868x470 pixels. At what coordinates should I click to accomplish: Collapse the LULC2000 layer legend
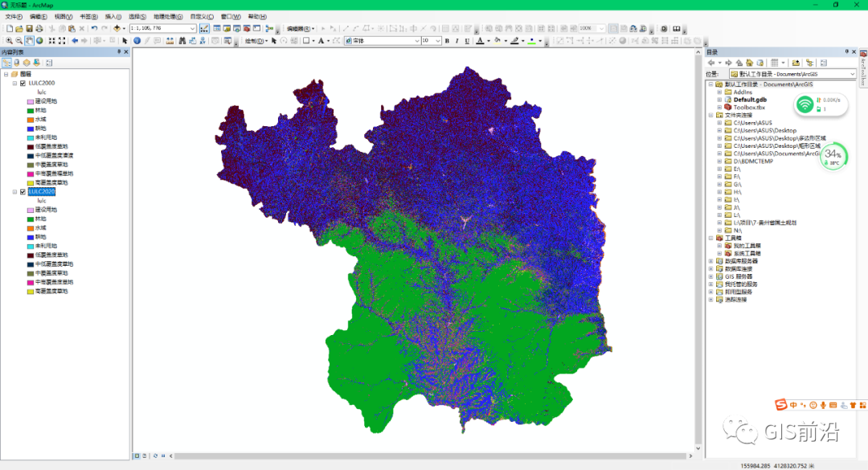15,83
